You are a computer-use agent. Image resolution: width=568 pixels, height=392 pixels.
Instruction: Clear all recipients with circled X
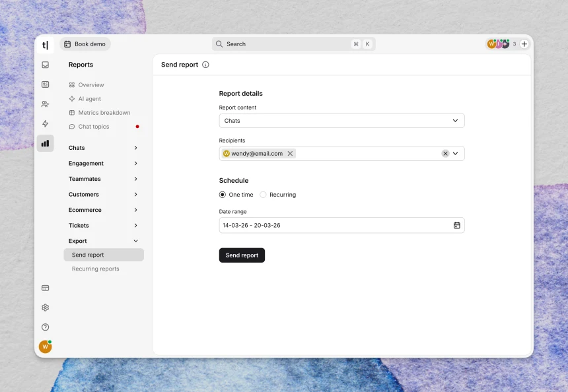445,154
